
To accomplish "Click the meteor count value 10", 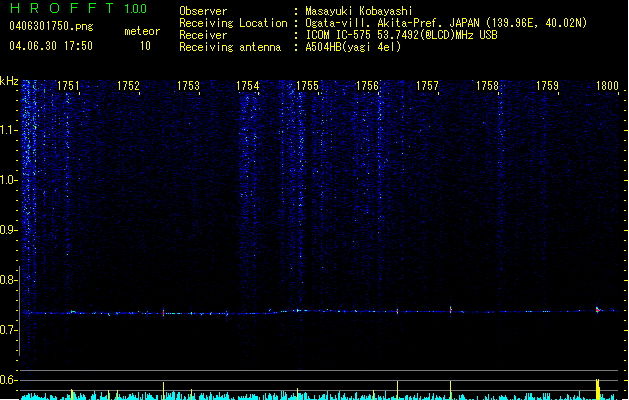I will click(145, 46).
